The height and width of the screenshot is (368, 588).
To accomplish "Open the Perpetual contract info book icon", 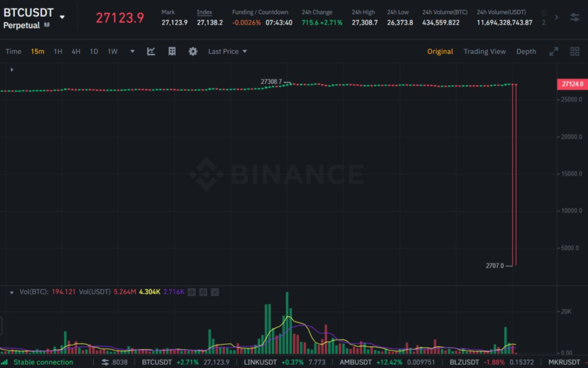I will click(x=47, y=25).
